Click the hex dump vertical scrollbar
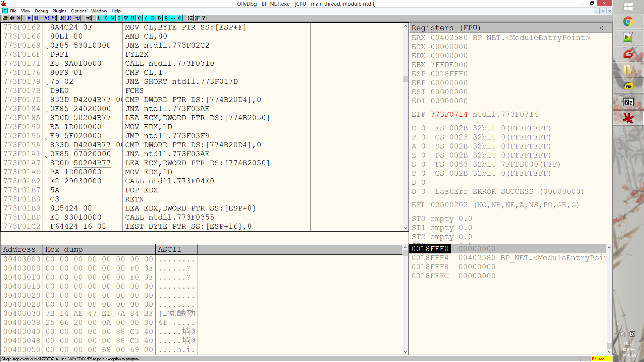The height and width of the screenshot is (362, 644). [x=405, y=302]
